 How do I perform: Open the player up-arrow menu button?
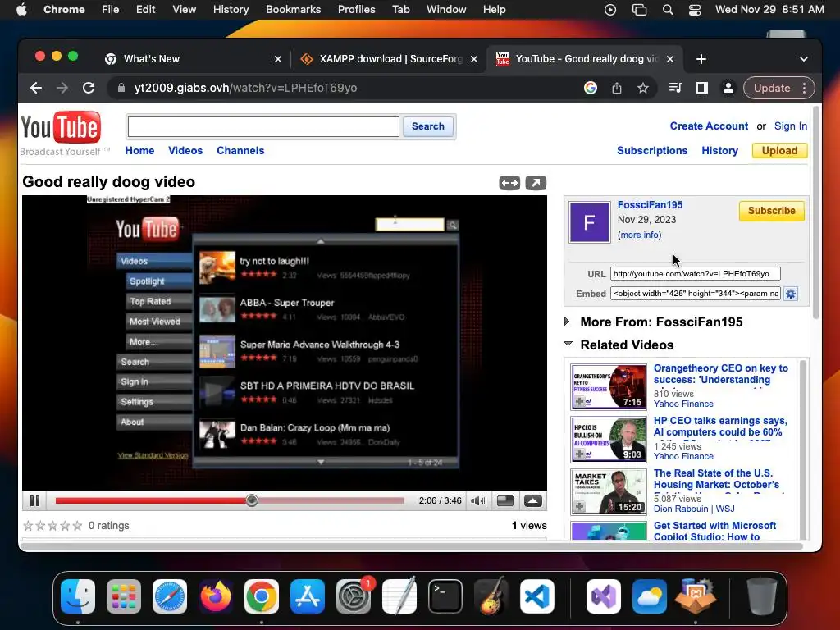[x=532, y=501]
